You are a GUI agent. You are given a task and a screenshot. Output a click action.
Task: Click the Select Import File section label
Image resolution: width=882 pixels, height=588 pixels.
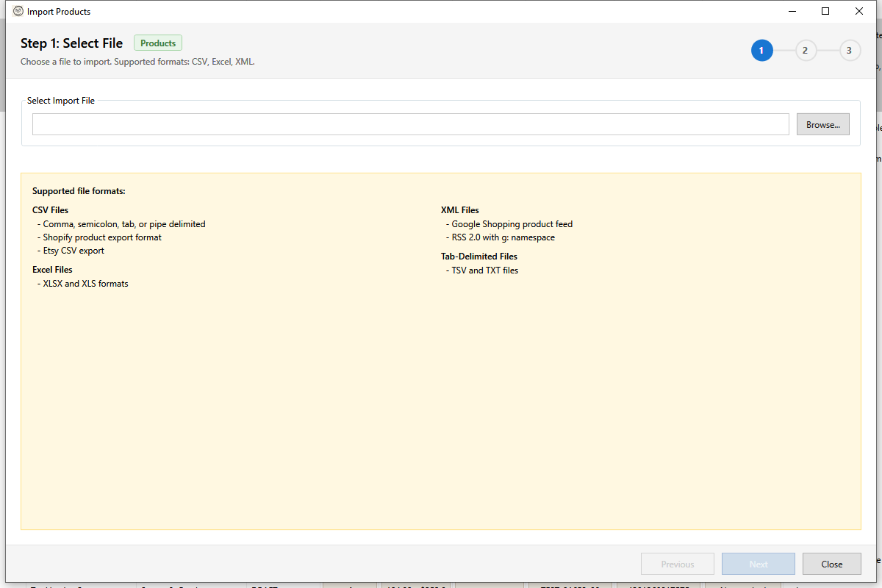tap(61, 100)
